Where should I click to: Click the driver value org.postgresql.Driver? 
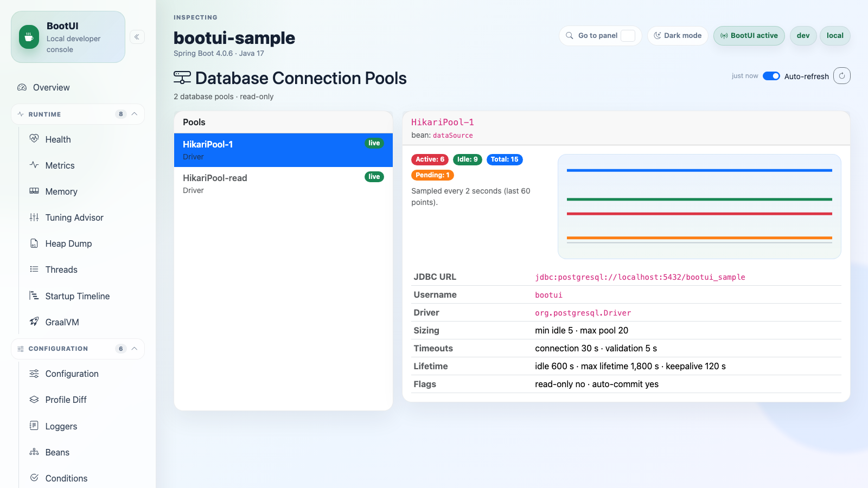(x=583, y=313)
